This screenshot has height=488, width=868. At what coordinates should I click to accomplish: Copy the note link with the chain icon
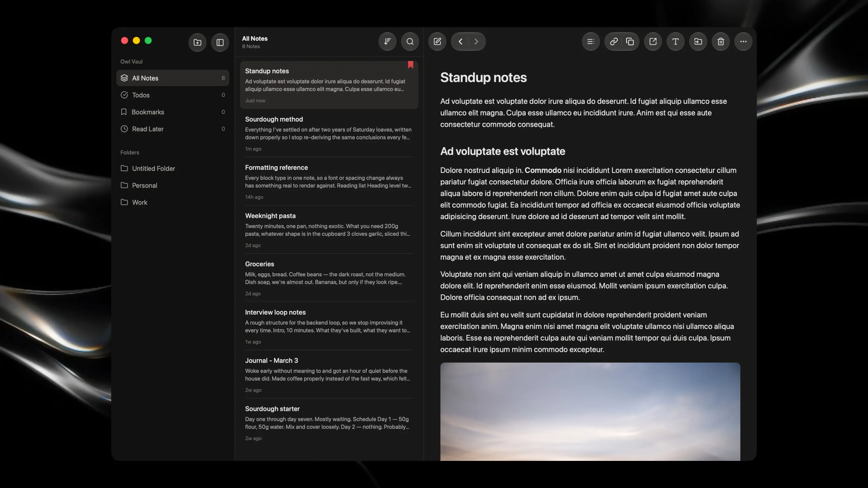614,41
